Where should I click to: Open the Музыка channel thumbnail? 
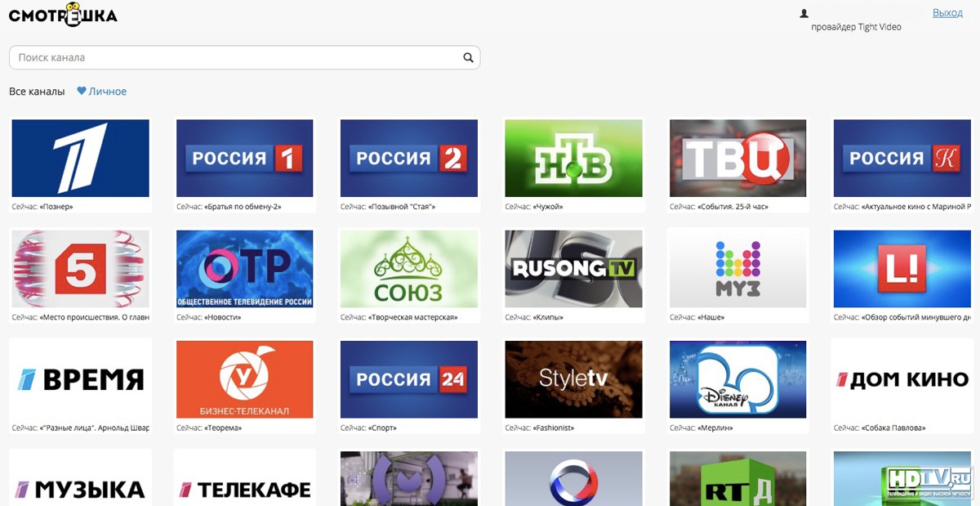coord(81,478)
